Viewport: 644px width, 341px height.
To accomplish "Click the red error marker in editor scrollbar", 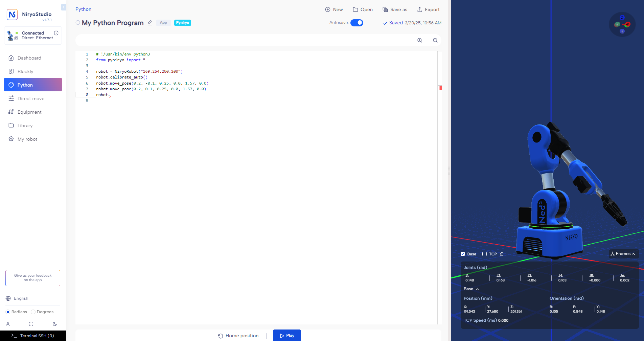I will tap(440, 88).
